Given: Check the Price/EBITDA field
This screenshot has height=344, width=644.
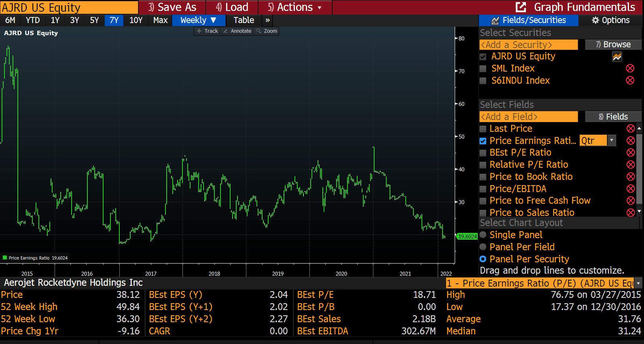Looking at the screenshot, I should pyautogui.click(x=483, y=189).
